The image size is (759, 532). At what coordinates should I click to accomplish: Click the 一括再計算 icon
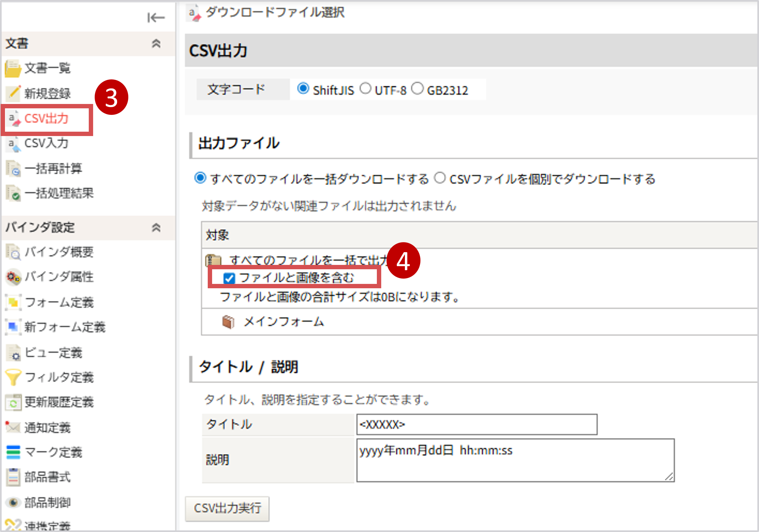point(14,169)
